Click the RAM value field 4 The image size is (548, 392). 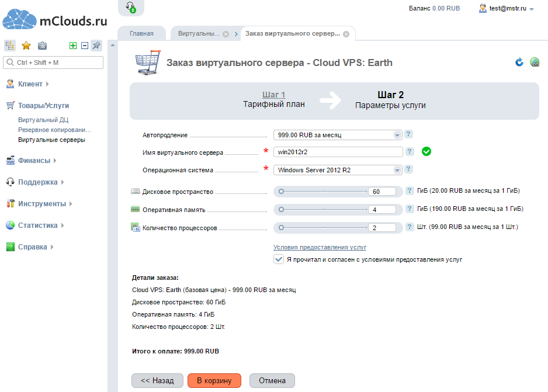(x=382, y=210)
